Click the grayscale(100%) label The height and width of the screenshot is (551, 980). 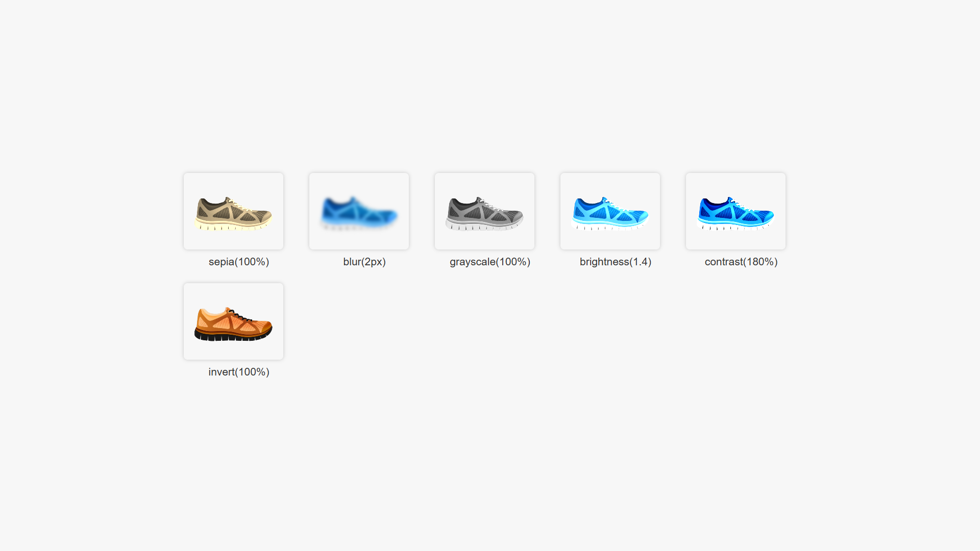tap(489, 262)
